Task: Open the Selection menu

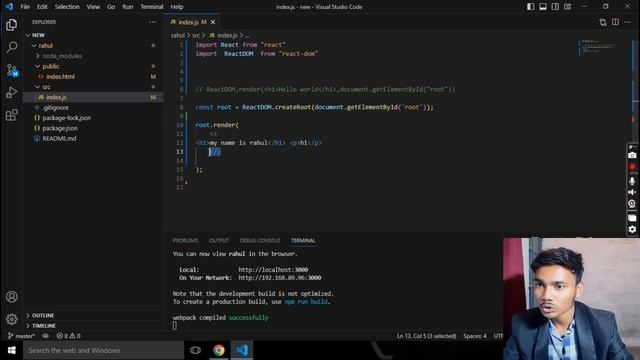Action: click(67, 7)
